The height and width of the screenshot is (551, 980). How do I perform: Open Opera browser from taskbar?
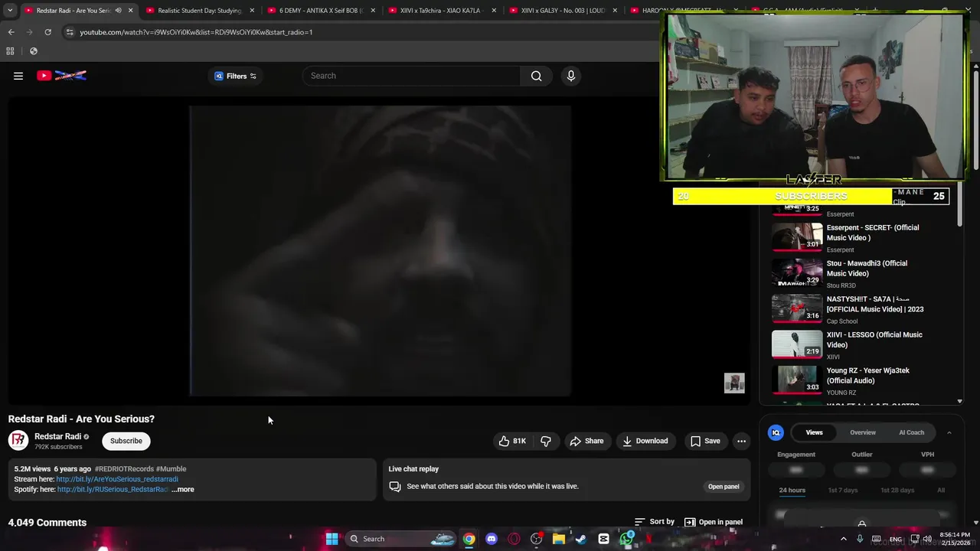click(514, 539)
